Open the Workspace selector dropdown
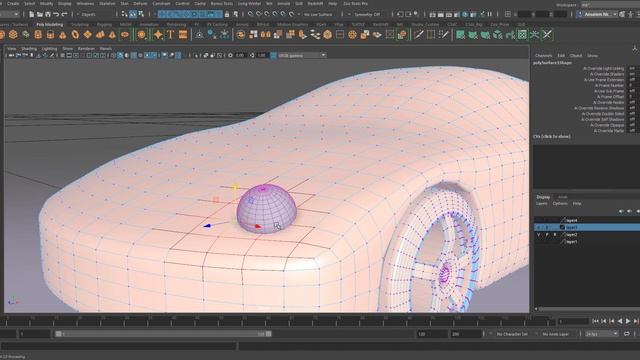640x360 pixels. (610, 5)
